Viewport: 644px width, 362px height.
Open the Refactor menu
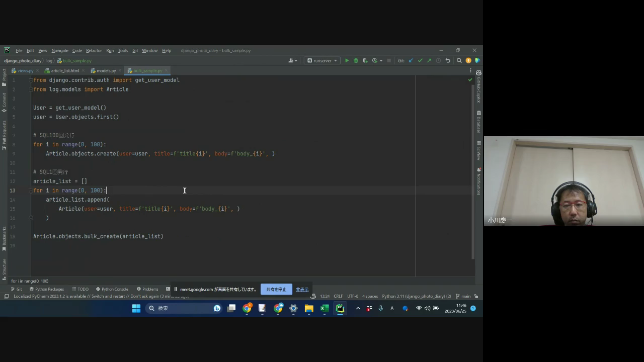pyautogui.click(x=94, y=51)
